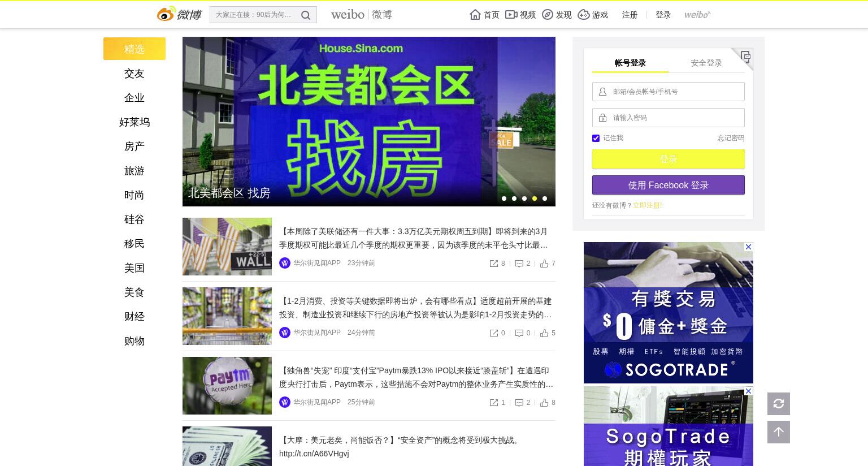868x466 pixels.
Task: Select the 硅谷 category
Action: [134, 219]
